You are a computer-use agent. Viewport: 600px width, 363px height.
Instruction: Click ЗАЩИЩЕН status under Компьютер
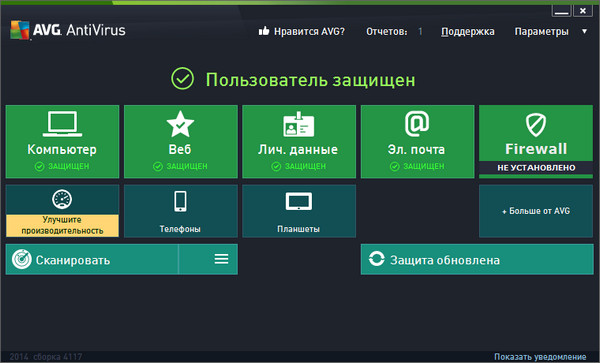tap(68, 166)
